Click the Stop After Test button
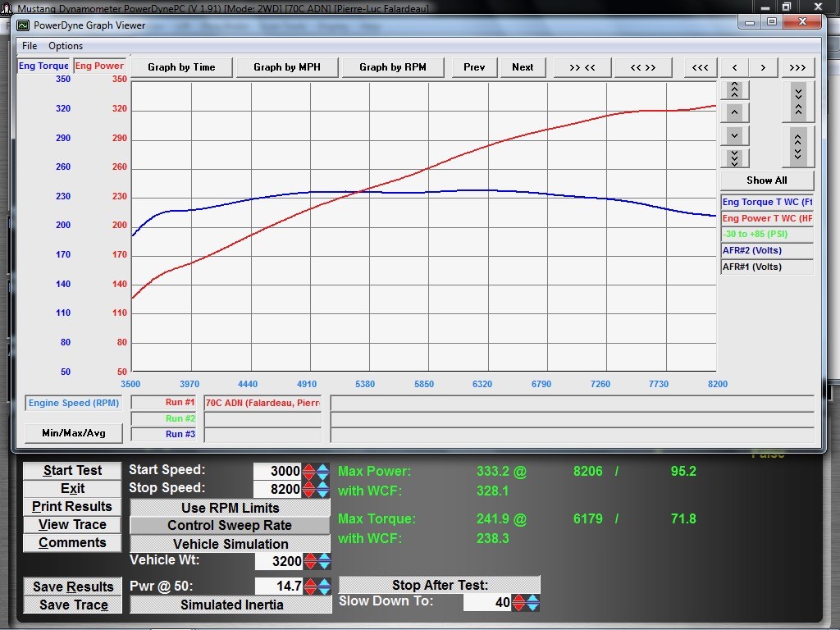Image resolution: width=840 pixels, height=630 pixels. [440, 585]
